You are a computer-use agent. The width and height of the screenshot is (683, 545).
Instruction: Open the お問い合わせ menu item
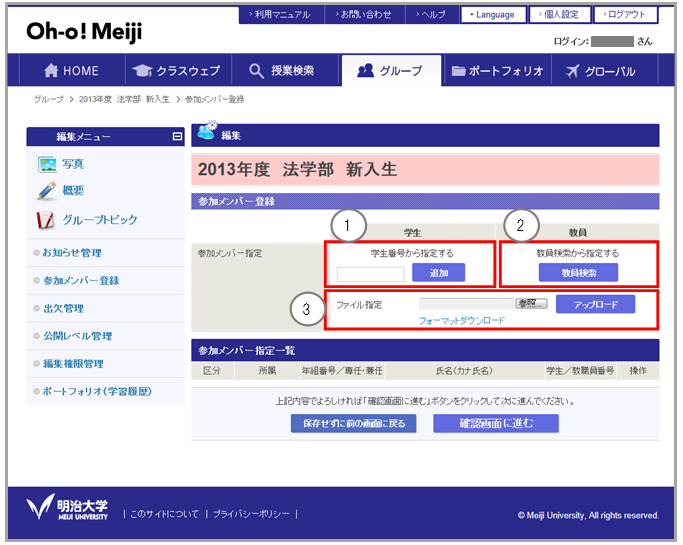(x=365, y=14)
